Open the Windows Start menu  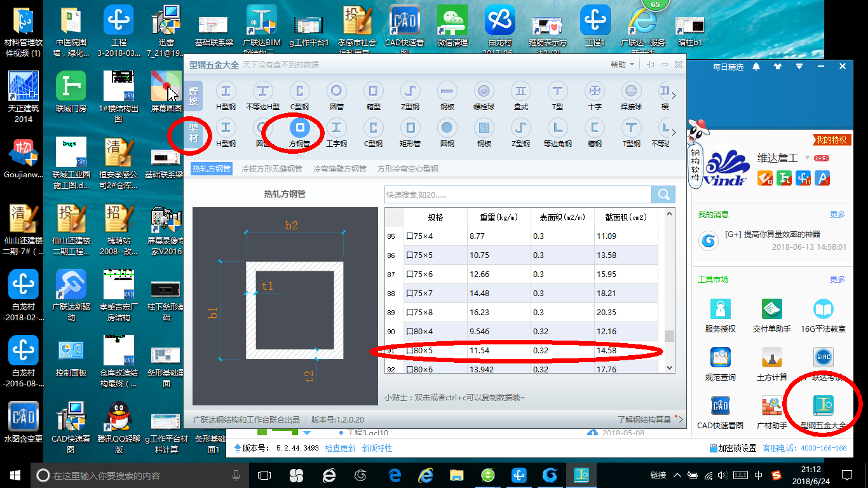point(15,475)
